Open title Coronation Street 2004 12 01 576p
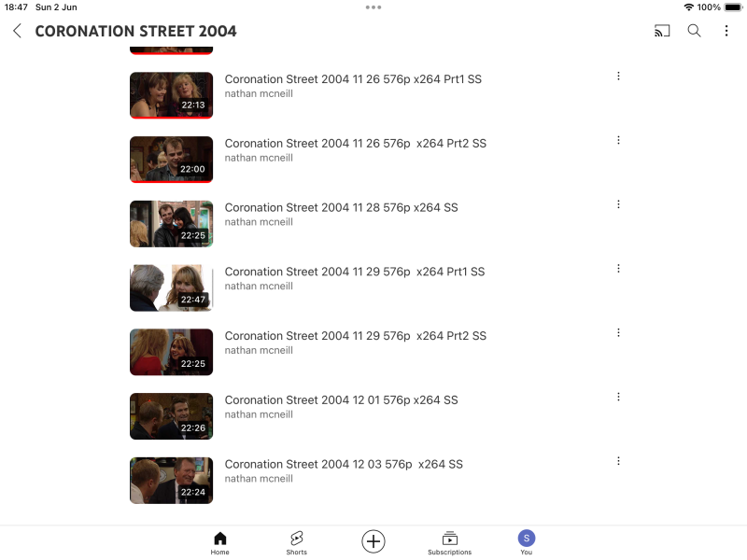The height and width of the screenshot is (560, 747). 341,400
